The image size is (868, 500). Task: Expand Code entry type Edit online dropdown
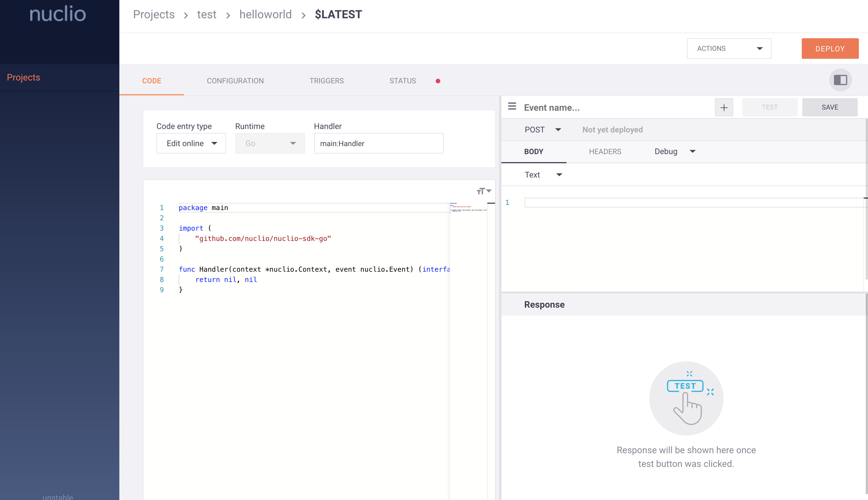(x=191, y=144)
